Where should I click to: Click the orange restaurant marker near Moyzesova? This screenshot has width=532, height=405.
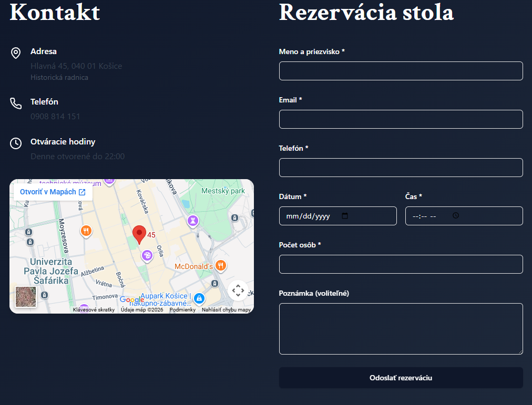pyautogui.click(x=86, y=230)
